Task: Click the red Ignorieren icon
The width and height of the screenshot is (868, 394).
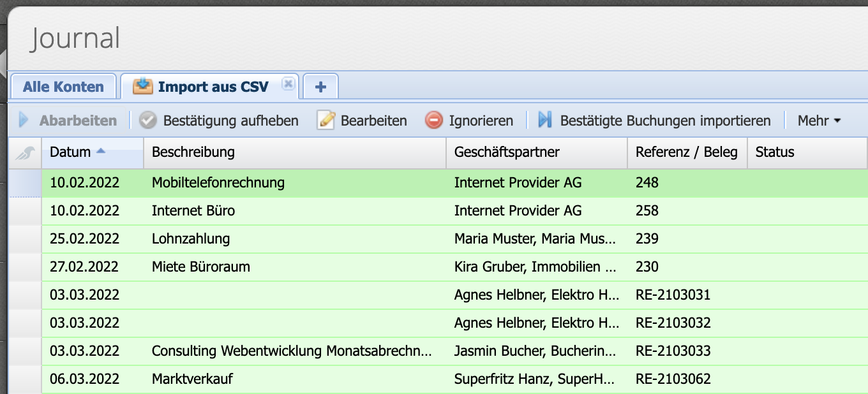Action: [x=433, y=120]
